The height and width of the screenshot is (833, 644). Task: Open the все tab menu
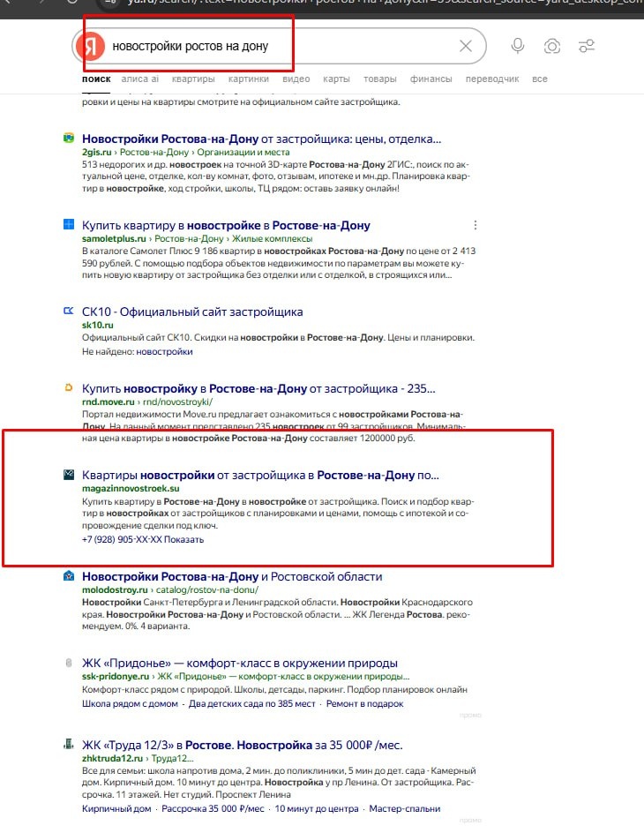(x=539, y=79)
